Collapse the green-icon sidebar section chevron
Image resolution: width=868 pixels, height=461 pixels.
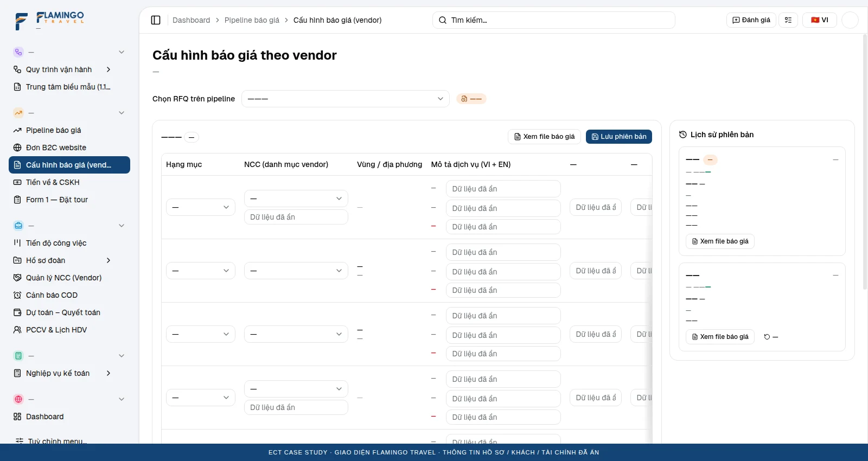(122, 356)
